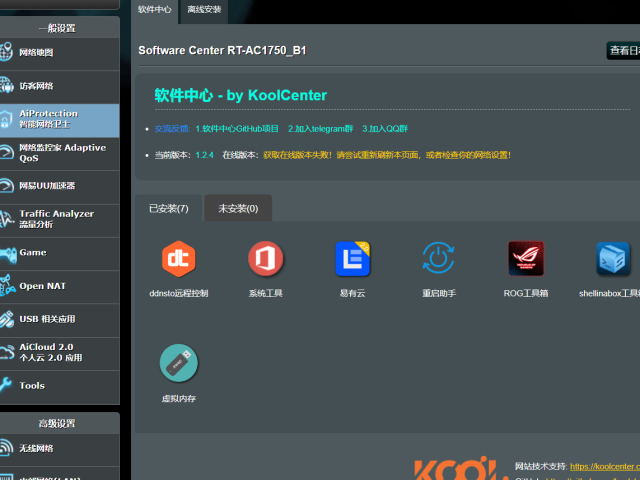Open the 加入QQ群 link
The width and height of the screenshot is (640, 480).
pyautogui.click(x=385, y=129)
